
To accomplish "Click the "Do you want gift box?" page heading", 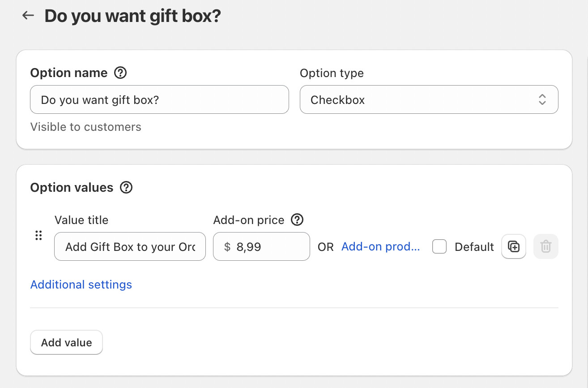I will coord(132,16).
